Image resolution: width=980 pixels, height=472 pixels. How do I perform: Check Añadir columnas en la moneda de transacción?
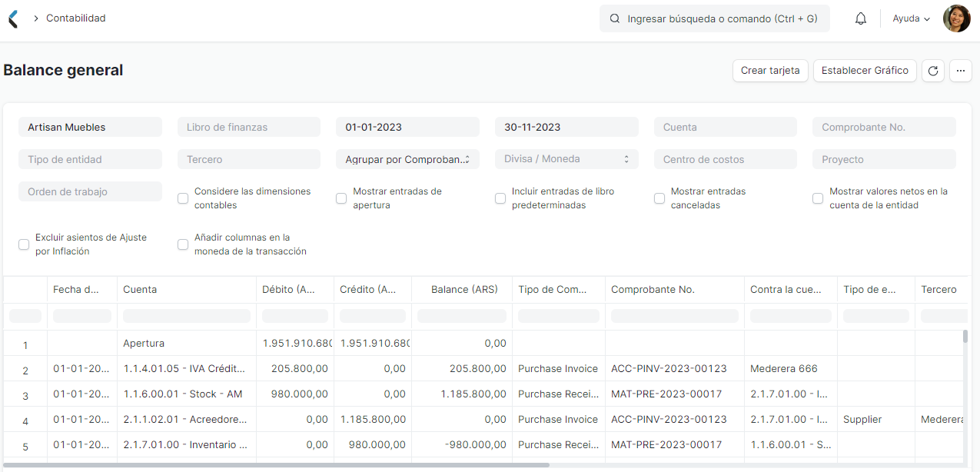[x=183, y=244]
